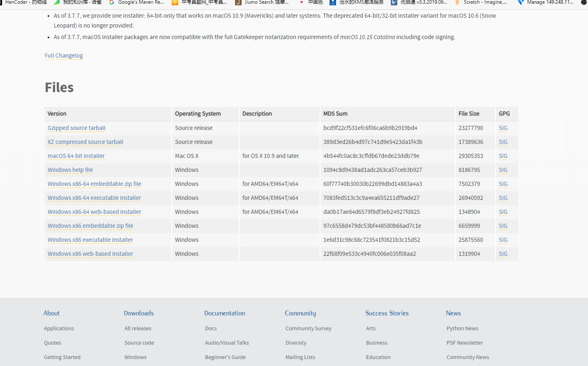
Task: Download Windows x86-64 executable installer
Action: (94, 198)
